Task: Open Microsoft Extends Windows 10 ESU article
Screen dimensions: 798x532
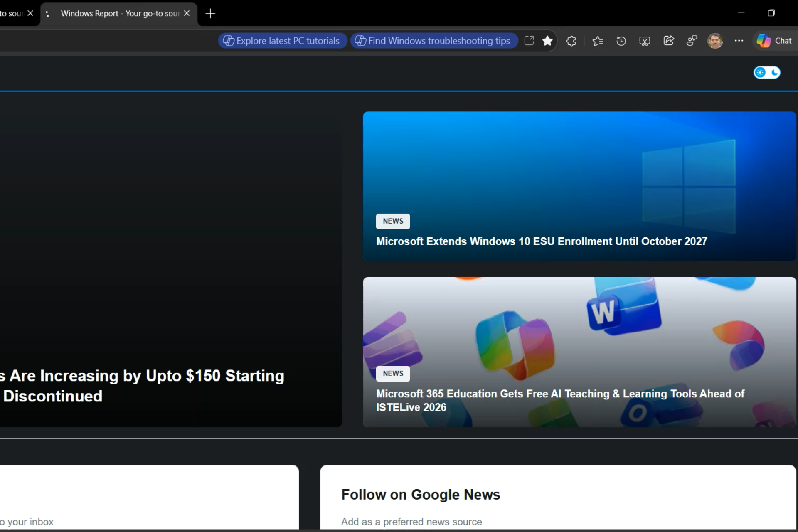Action: point(542,241)
